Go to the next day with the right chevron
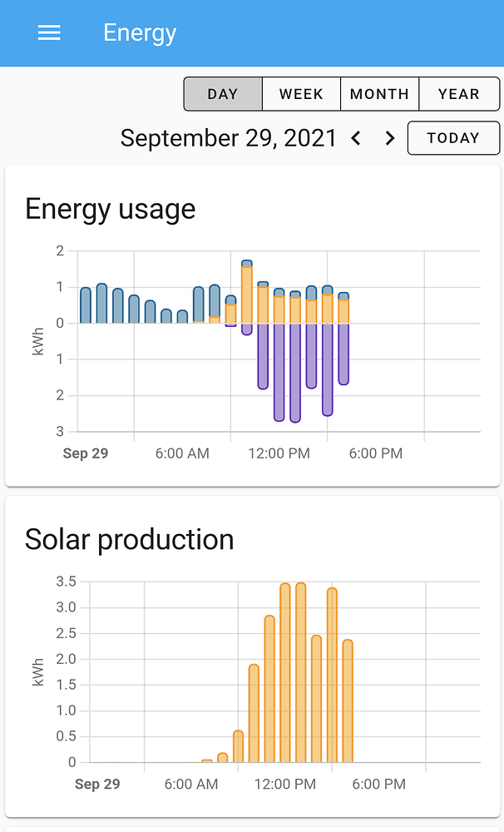 (389, 138)
